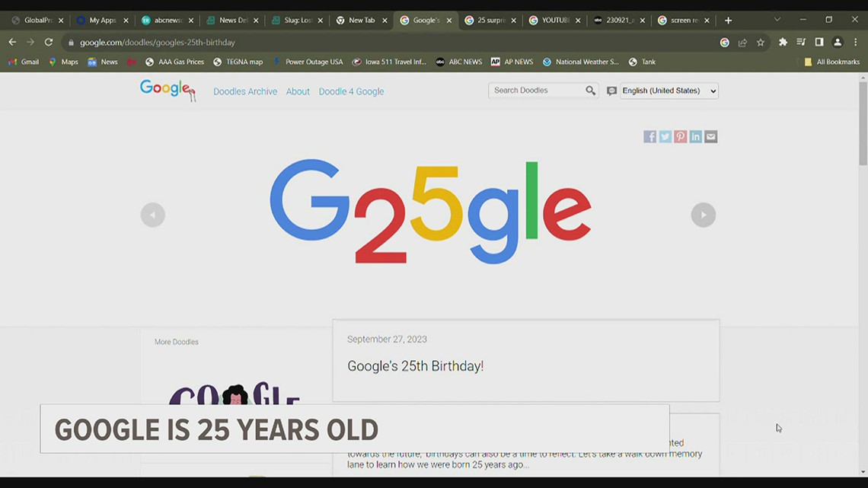Viewport: 868px width, 488px height.
Task: Bookmark this page with the star icon
Action: tap(761, 42)
